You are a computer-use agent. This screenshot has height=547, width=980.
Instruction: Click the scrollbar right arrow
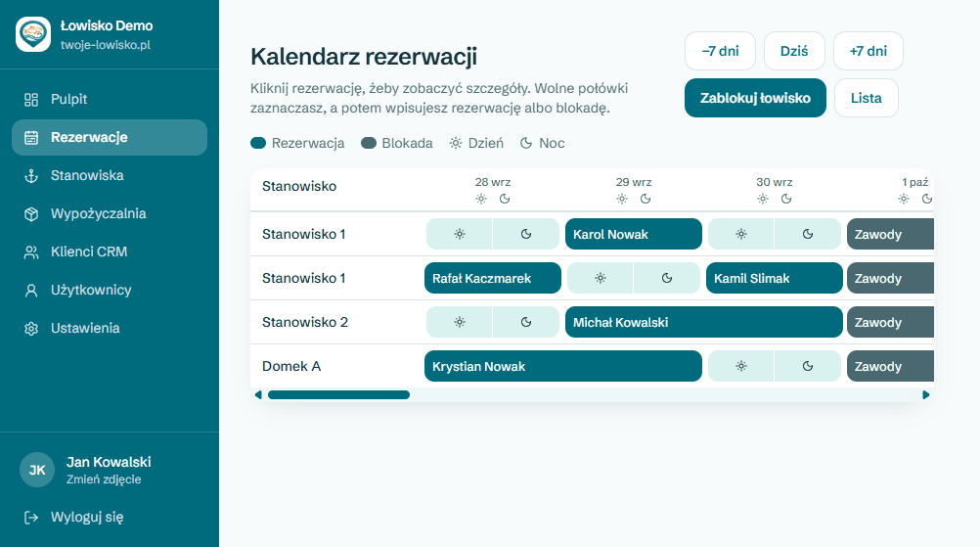[x=926, y=395]
